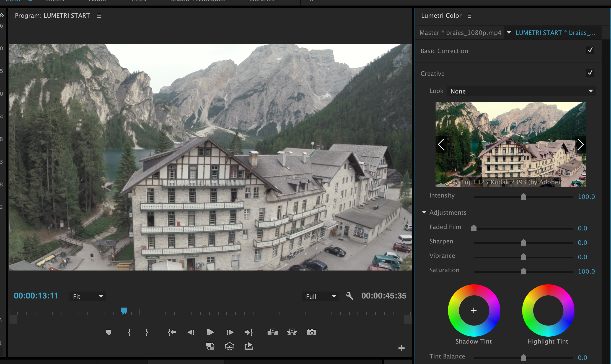The image size is (611, 364).
Task: Select the LUMETRI START braies tab
Action: pos(556,33)
